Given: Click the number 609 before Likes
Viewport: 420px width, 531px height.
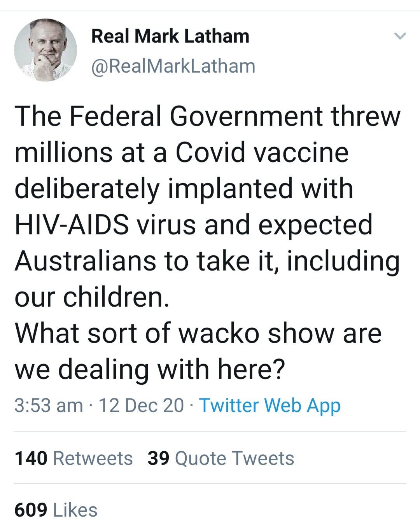Looking at the screenshot, I should pyautogui.click(x=31, y=510).
